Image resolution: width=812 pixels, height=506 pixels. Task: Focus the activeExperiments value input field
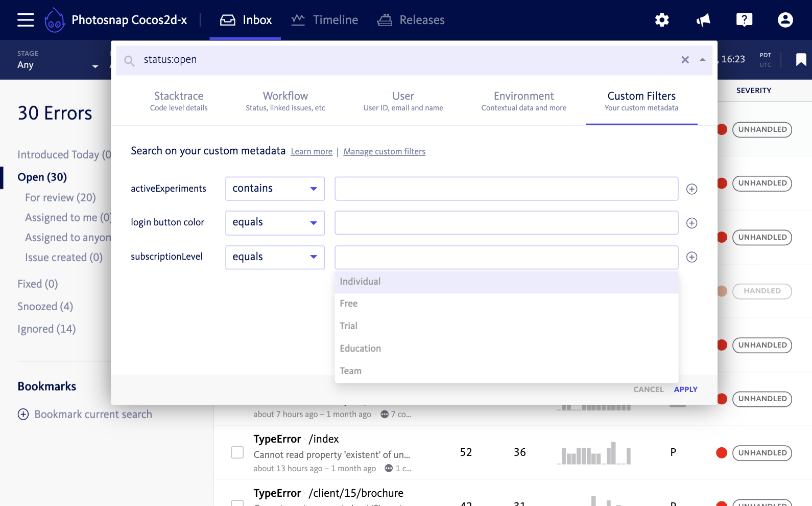[506, 189]
